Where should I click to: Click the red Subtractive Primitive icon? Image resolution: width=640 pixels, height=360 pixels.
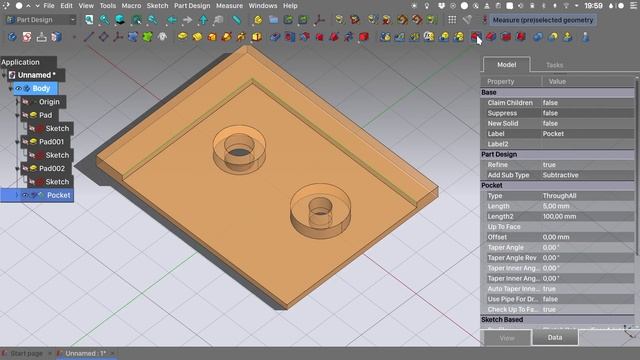click(364, 37)
